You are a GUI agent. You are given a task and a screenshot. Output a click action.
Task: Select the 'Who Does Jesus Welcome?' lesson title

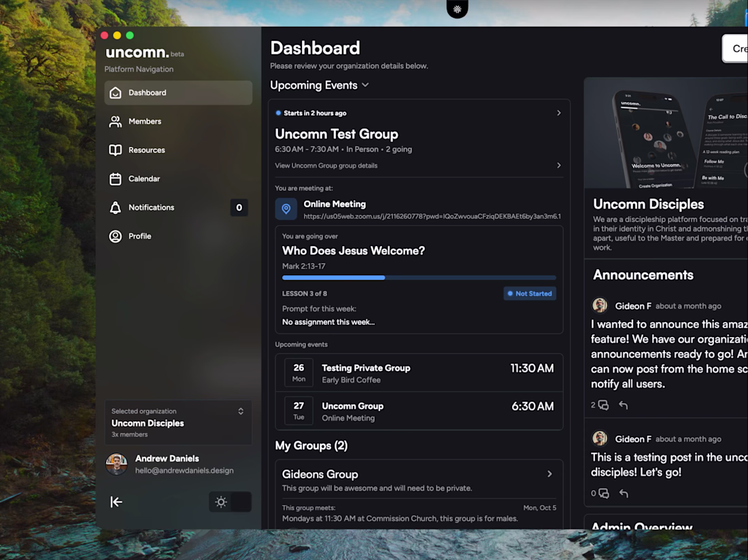(x=353, y=251)
